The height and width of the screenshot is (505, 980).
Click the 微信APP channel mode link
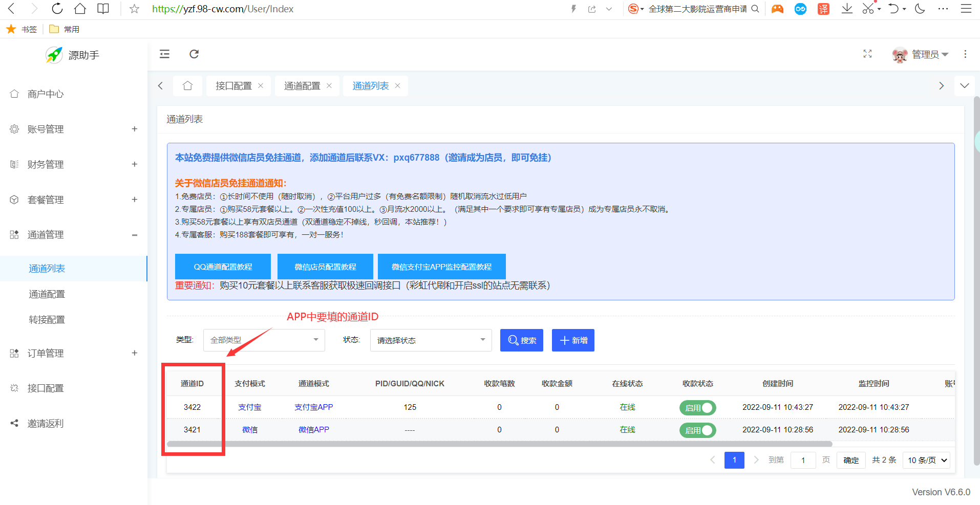[x=313, y=430]
